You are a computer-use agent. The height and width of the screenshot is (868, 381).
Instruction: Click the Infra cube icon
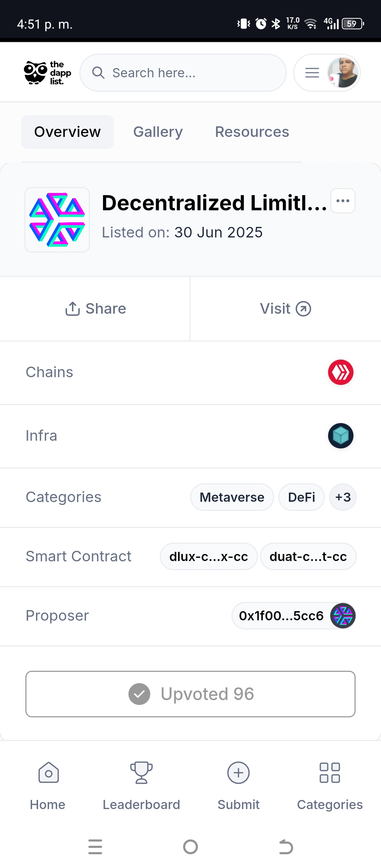[x=341, y=436]
